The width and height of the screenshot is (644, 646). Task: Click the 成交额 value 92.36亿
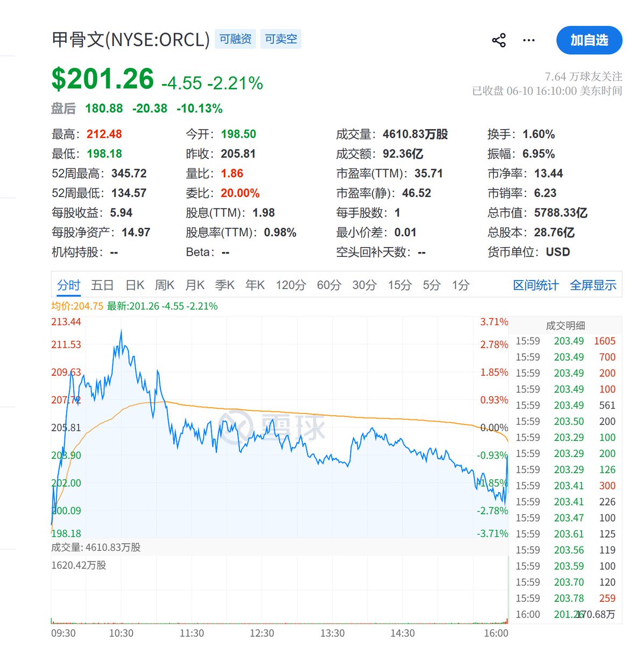click(x=403, y=153)
